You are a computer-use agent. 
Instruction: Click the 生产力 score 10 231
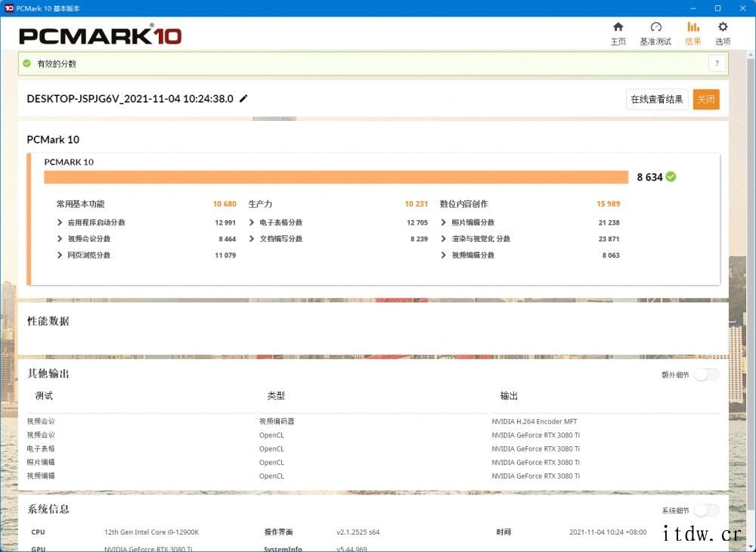point(416,204)
